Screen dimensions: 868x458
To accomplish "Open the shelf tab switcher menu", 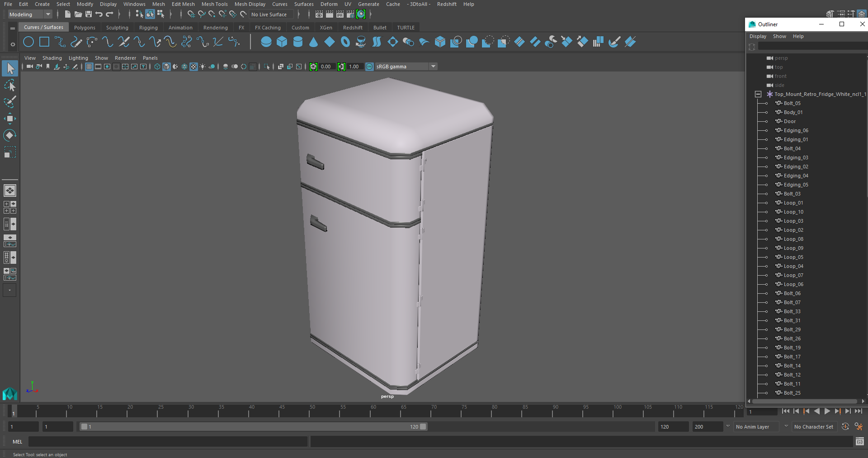I will pyautogui.click(x=13, y=28).
